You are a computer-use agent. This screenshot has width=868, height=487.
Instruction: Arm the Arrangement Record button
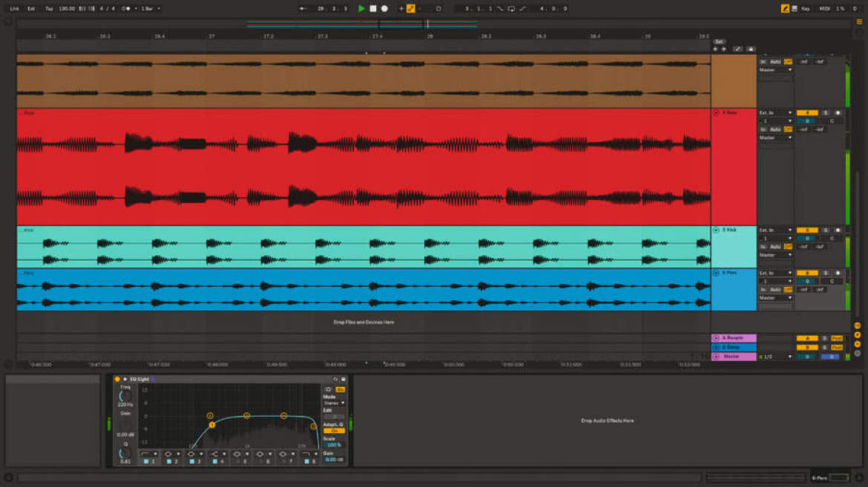tap(385, 8)
